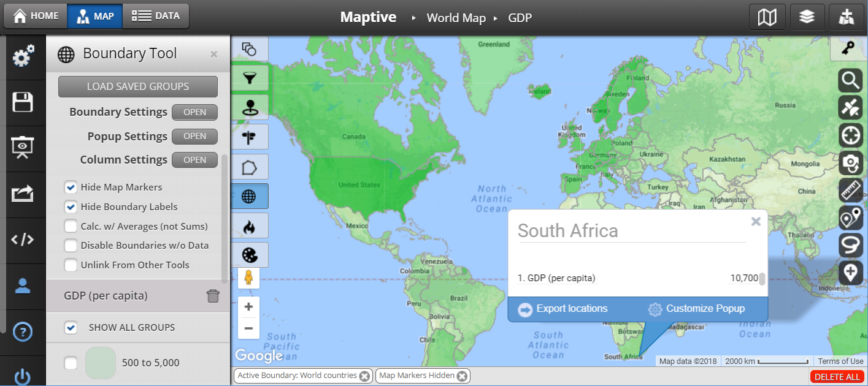Click Load Saved Groups button
The height and width of the screenshot is (386, 868).
[x=138, y=86]
